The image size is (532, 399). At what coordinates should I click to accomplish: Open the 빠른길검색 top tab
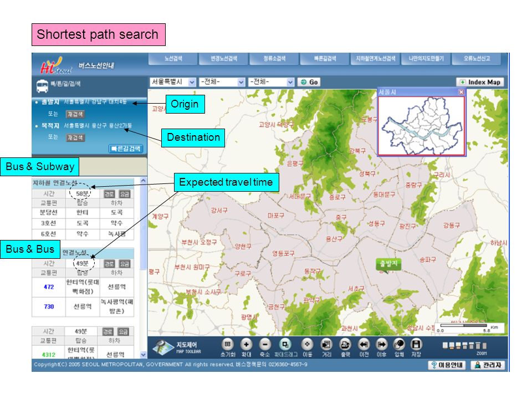click(325, 59)
